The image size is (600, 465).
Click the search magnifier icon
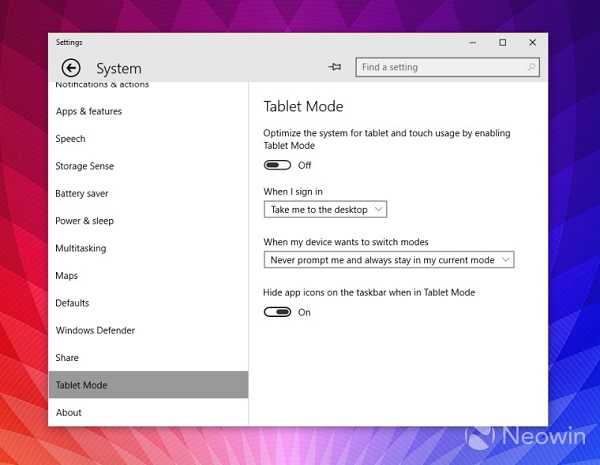tap(531, 67)
